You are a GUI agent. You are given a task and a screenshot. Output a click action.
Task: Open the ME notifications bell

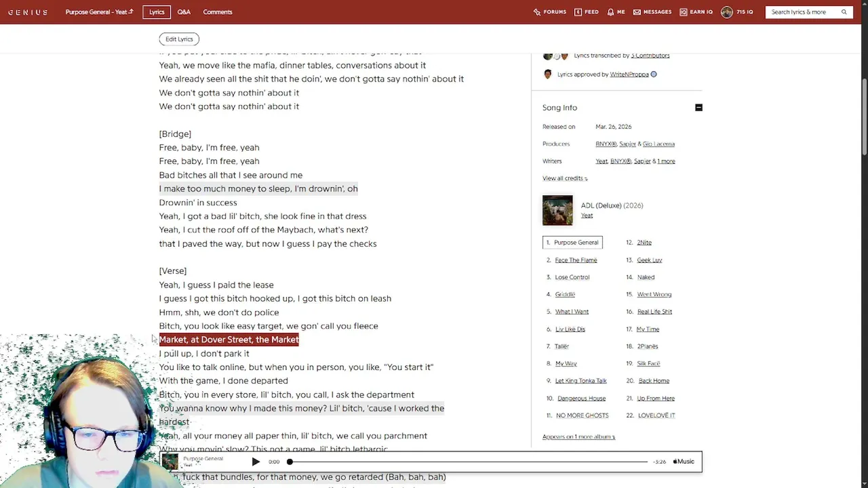[616, 12]
